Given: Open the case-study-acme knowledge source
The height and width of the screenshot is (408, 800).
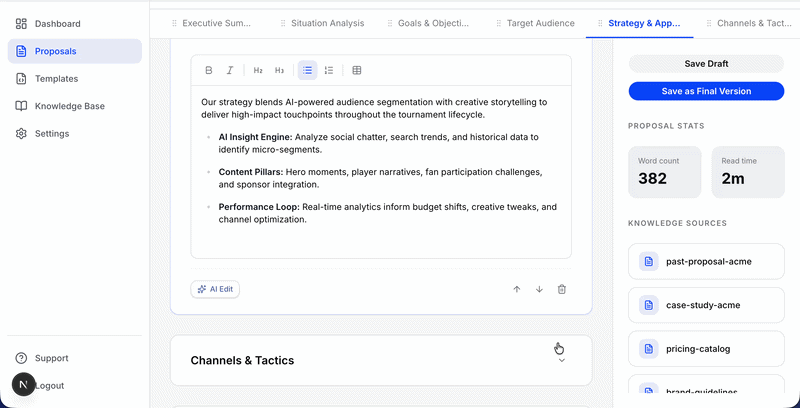Looking at the screenshot, I should 706,305.
